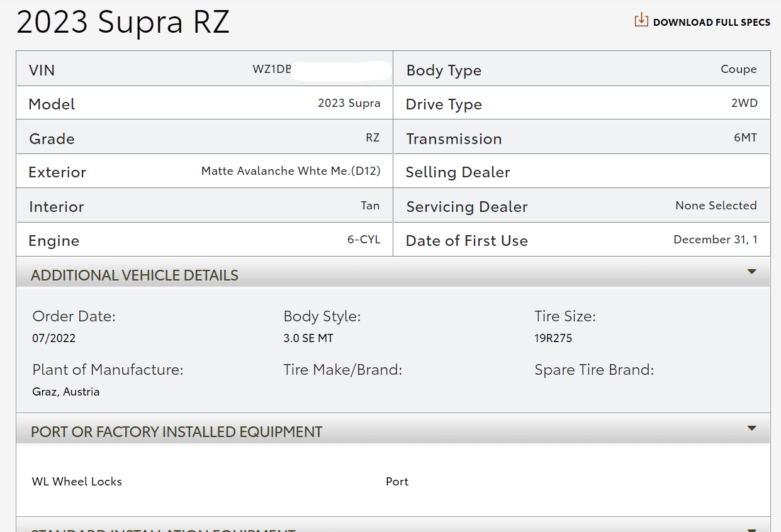Collapse the Additional Vehicle Details arrow
This screenshot has width=781, height=532.
(751, 272)
